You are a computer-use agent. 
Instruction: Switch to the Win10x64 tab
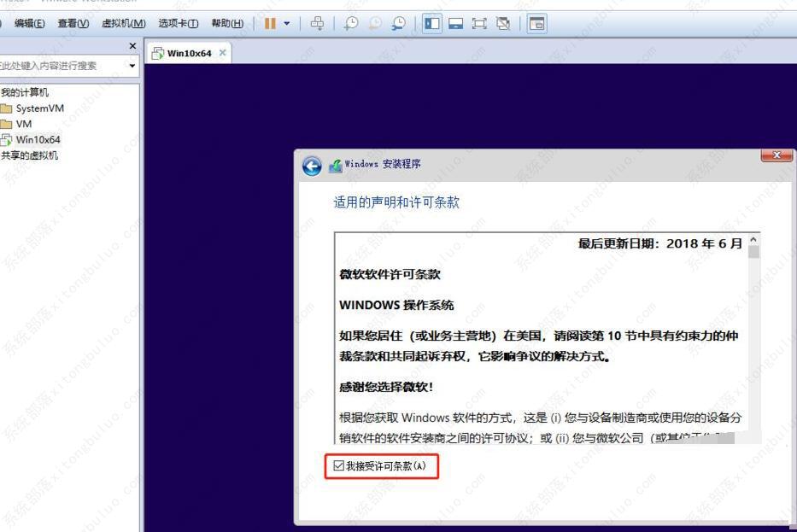click(186, 52)
